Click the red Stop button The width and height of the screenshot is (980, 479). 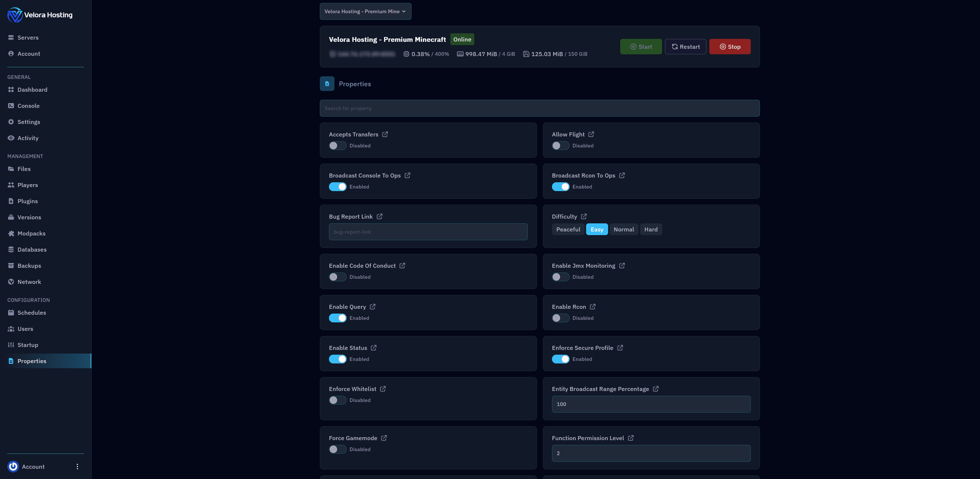coord(729,47)
